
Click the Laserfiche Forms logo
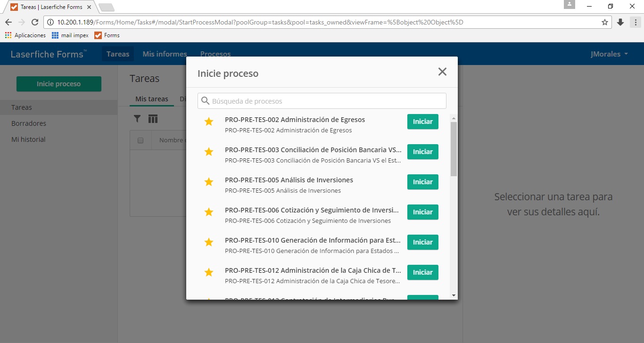point(49,54)
